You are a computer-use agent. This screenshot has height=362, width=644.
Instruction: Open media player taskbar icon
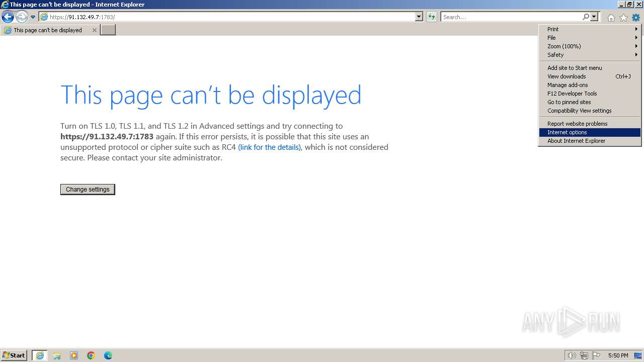74,355
